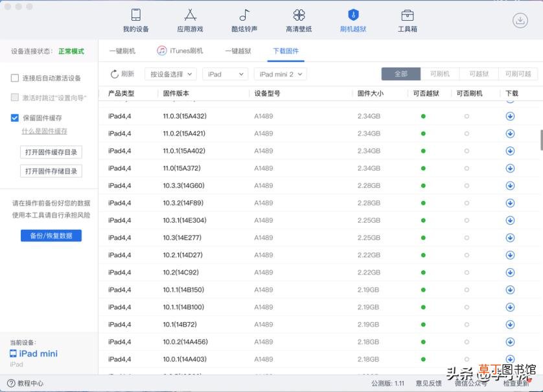This screenshot has width=543, height=392.
Task: Open the 高清壁纸 wallpapers section
Action: pos(299,21)
